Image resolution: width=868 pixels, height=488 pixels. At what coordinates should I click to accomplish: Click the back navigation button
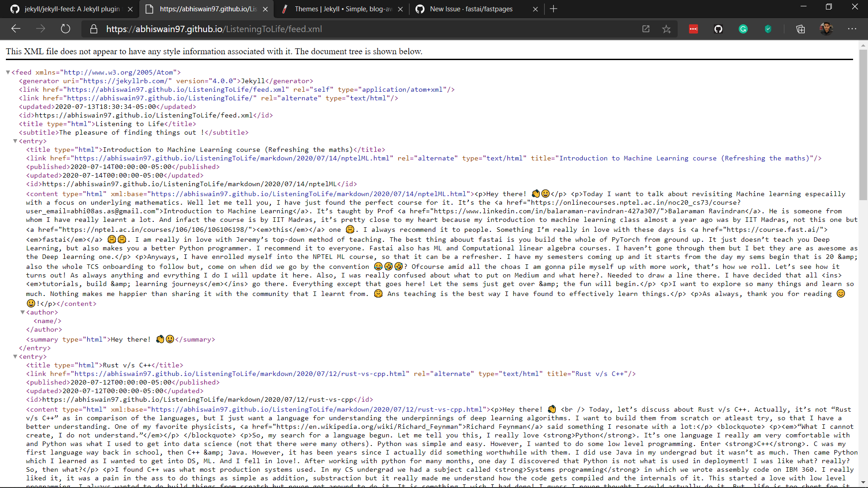pyautogui.click(x=16, y=28)
